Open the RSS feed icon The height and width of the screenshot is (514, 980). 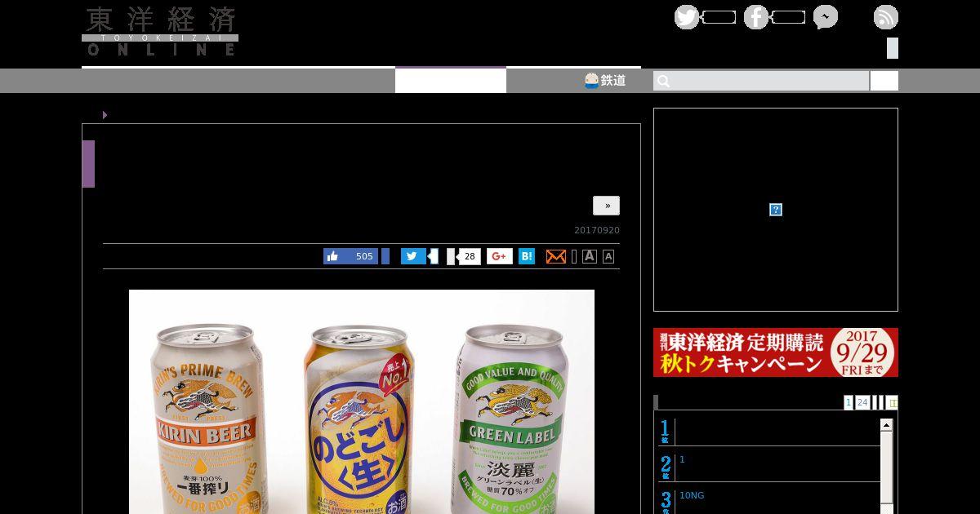886,17
